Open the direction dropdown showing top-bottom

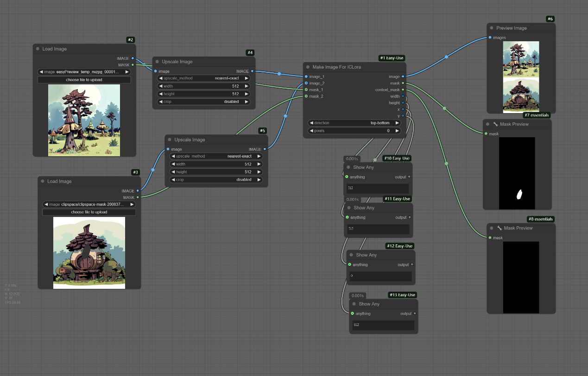pyautogui.click(x=354, y=123)
